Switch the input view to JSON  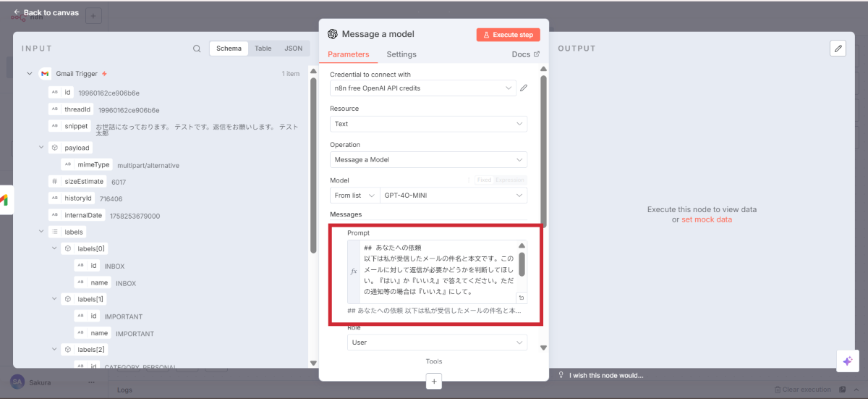coord(293,49)
